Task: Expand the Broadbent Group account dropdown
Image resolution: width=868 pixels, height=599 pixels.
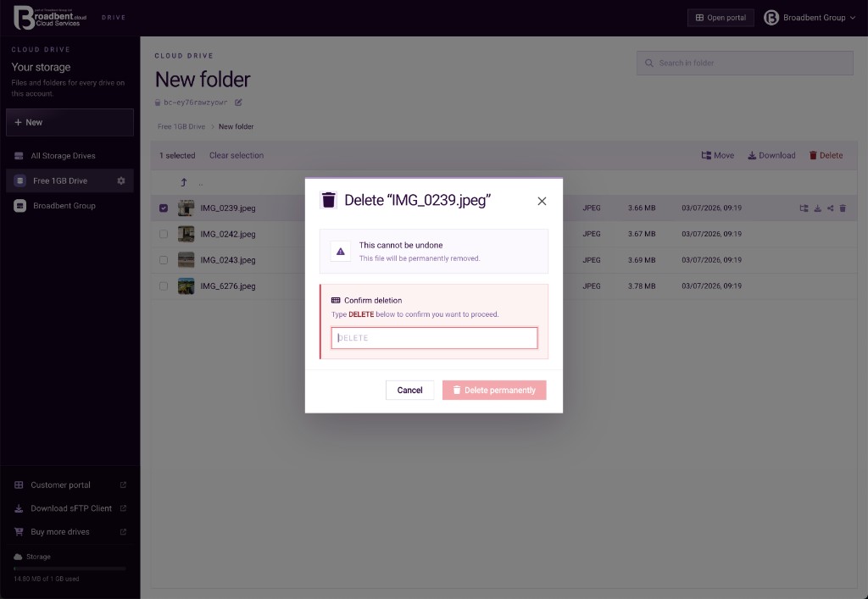Action: coord(810,18)
